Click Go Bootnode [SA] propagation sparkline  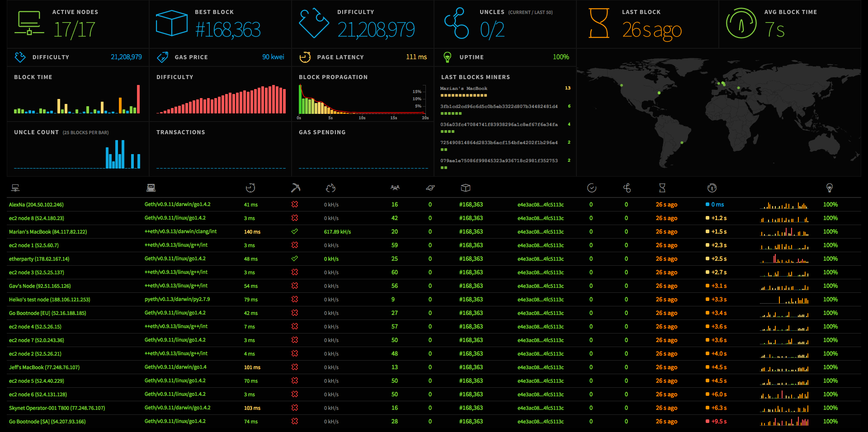pos(784,422)
